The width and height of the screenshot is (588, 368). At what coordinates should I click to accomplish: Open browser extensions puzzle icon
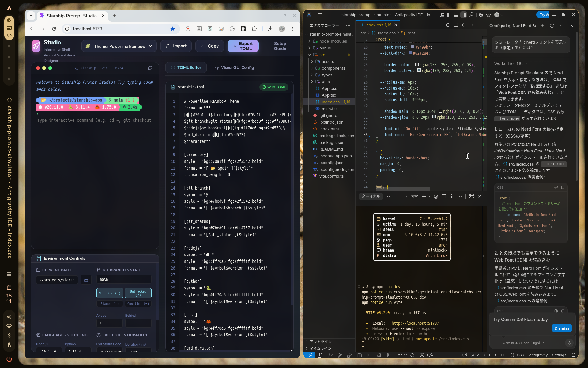tap(254, 29)
